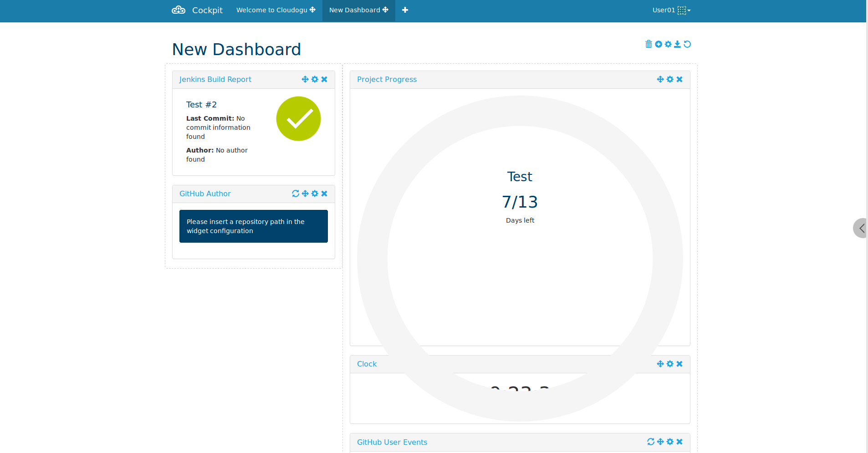Open the User01 account dropdown
This screenshot has height=453, width=868.
pos(671,10)
